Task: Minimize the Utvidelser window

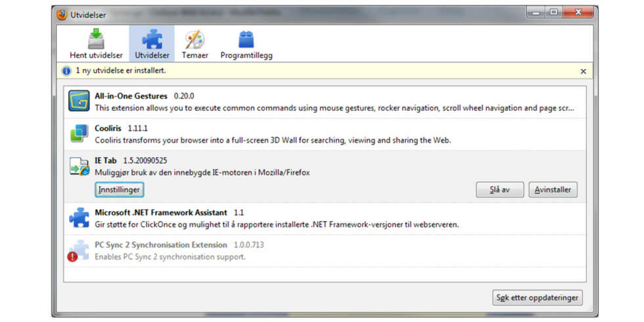Action: pos(536,12)
